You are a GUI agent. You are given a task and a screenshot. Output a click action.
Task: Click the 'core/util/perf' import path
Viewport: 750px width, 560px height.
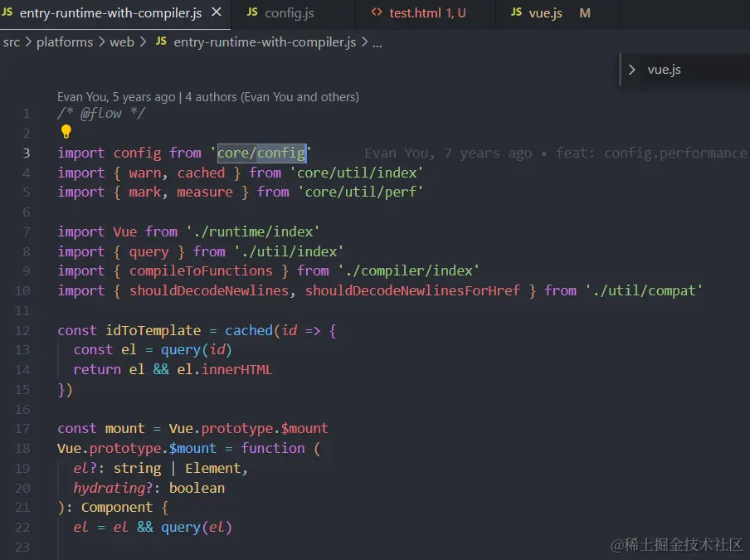click(361, 192)
